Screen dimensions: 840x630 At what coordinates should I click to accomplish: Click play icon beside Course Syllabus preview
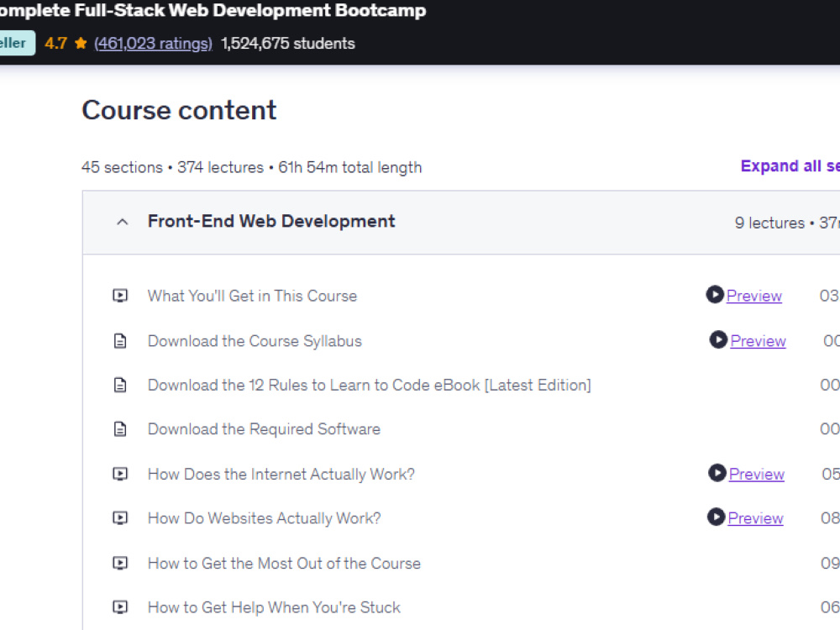(718, 339)
